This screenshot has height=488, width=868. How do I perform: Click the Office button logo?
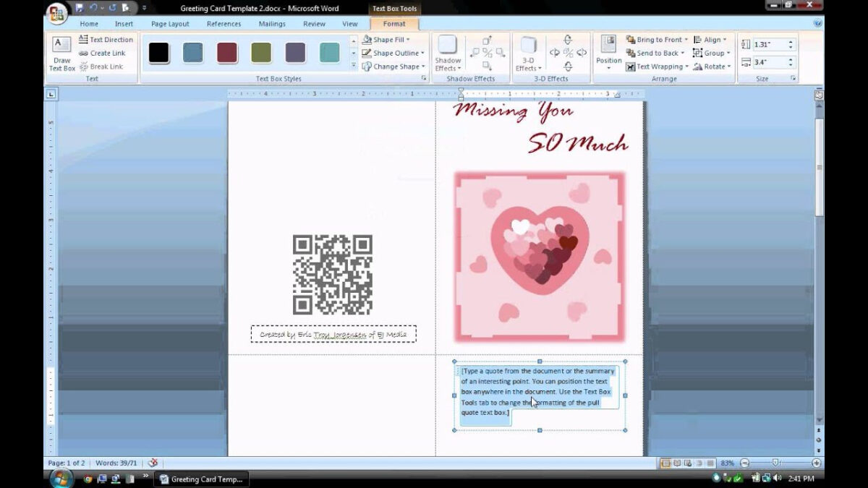56,12
